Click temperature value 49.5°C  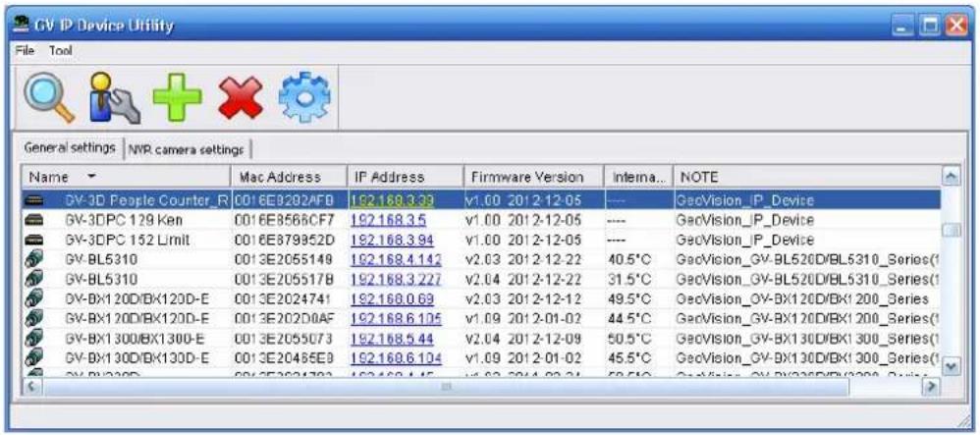[x=628, y=299]
